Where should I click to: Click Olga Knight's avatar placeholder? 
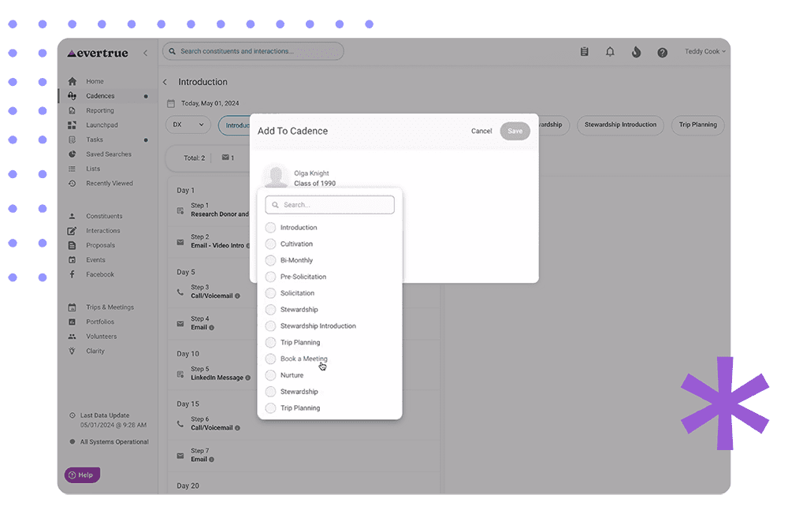pos(276,177)
